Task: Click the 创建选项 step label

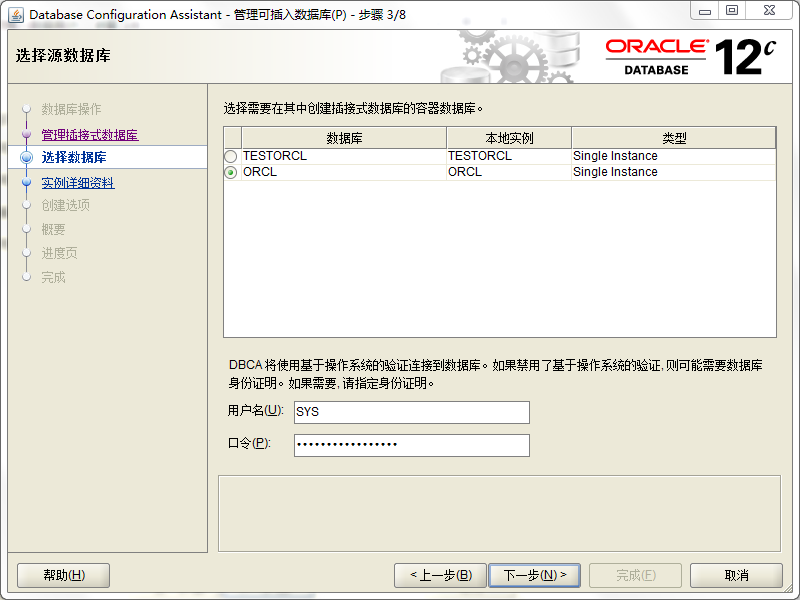Action: tap(66, 205)
